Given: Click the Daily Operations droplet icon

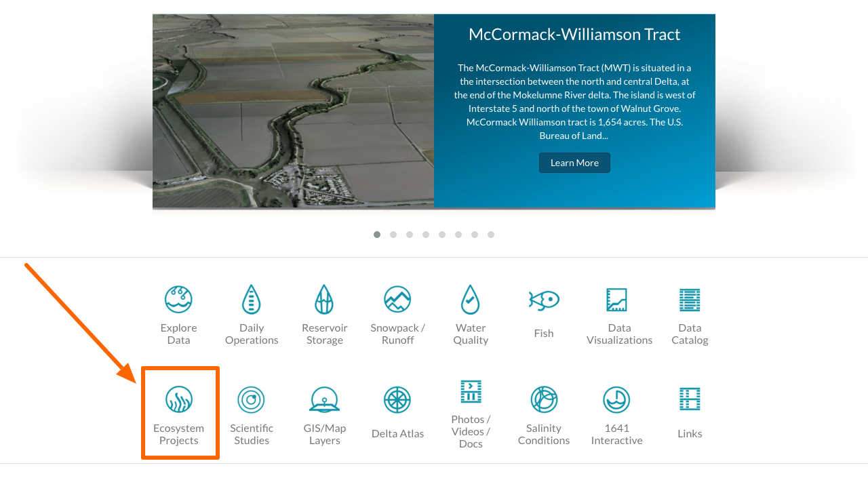Looking at the screenshot, I should [x=252, y=299].
